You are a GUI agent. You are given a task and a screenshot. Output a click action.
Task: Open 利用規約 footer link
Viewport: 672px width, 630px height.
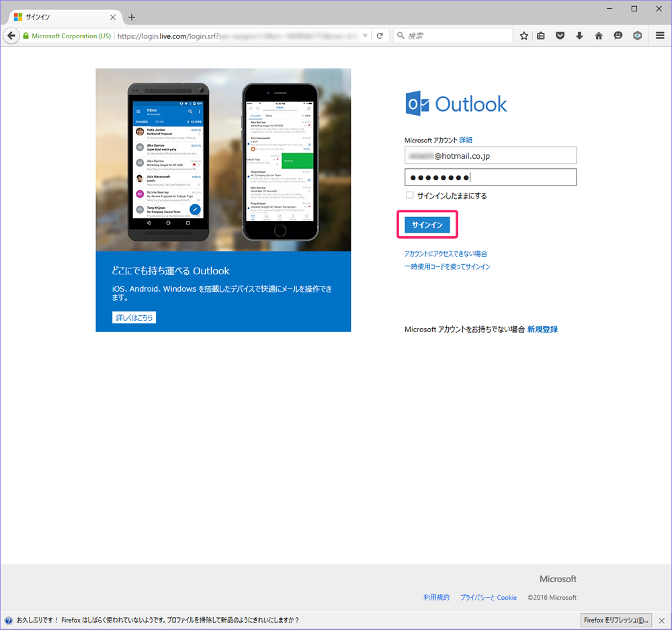pos(436,598)
